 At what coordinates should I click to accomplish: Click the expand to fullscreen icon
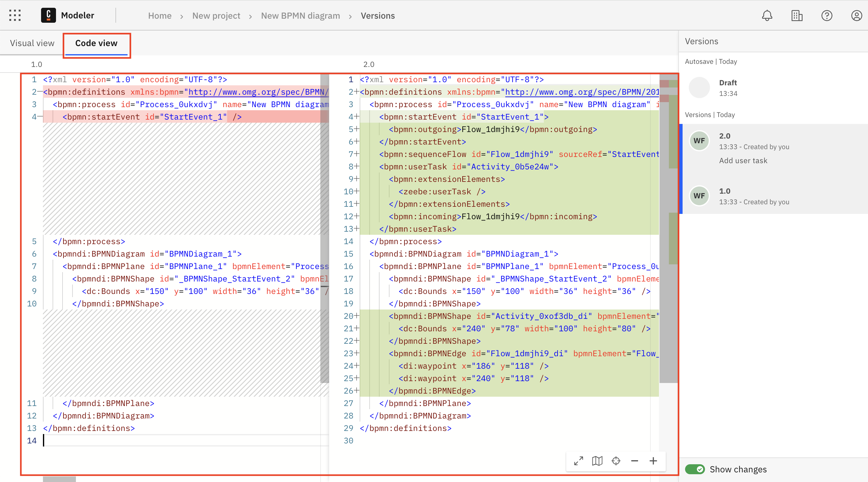579,461
